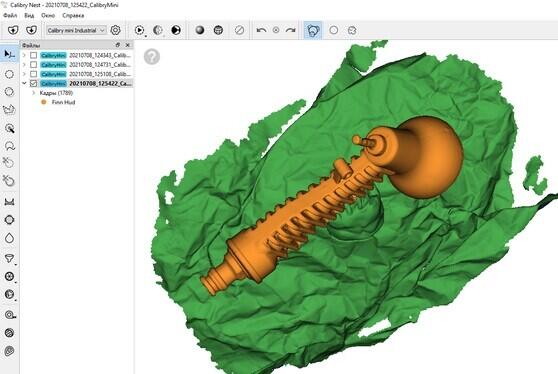558x374 pixels.
Task: Open the globe tool dropdown in sidebar
Action: (9, 294)
